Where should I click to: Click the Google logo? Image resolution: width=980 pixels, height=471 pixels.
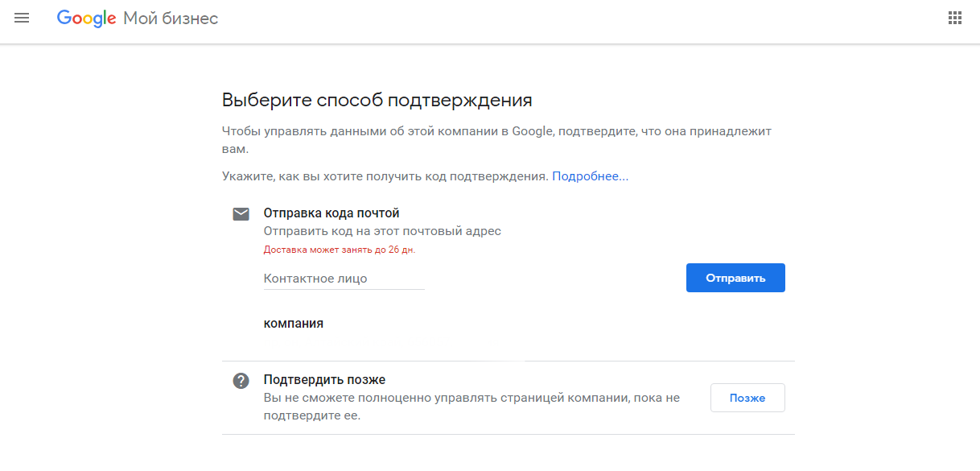[87, 19]
